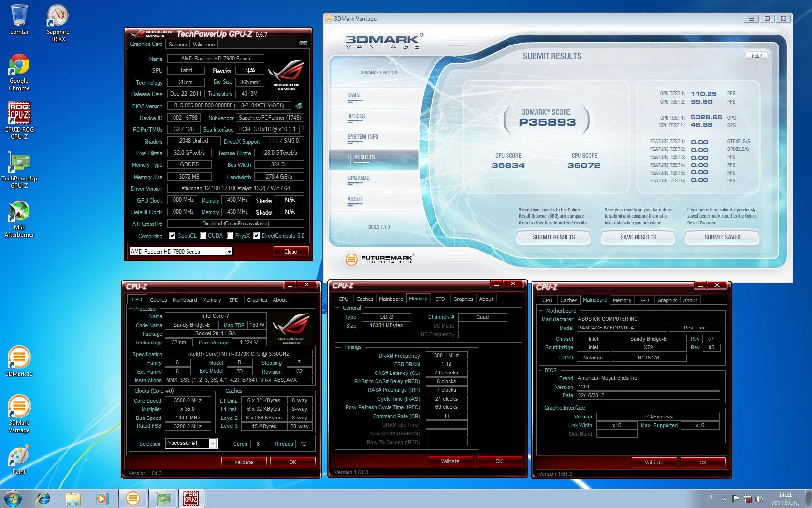This screenshot has height=508, width=812.
Task: Open TechPowerUp GPU-Z desktop shortcut
Action: (x=19, y=169)
